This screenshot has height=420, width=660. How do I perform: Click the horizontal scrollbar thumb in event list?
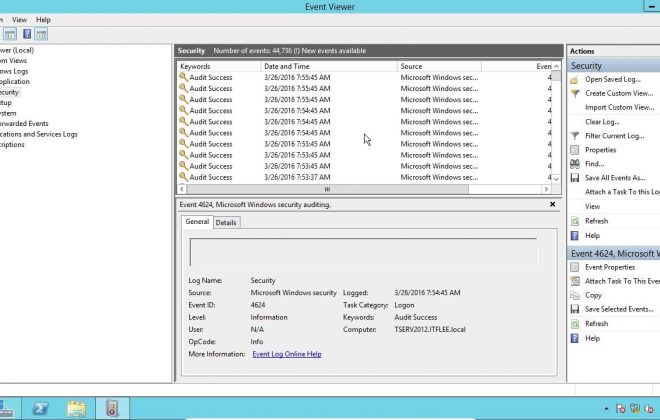coord(327,189)
